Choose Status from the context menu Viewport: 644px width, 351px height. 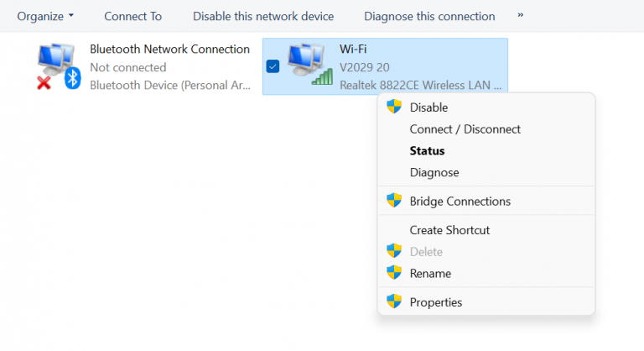(x=427, y=150)
